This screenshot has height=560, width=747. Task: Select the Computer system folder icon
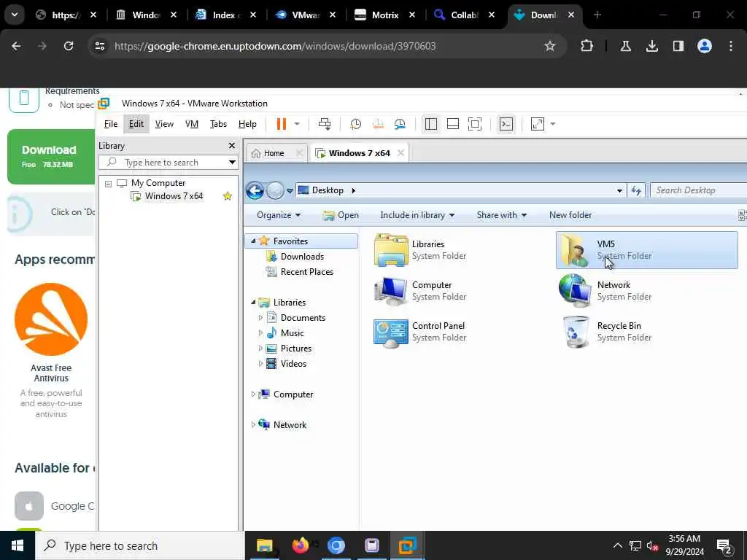pyautogui.click(x=391, y=291)
